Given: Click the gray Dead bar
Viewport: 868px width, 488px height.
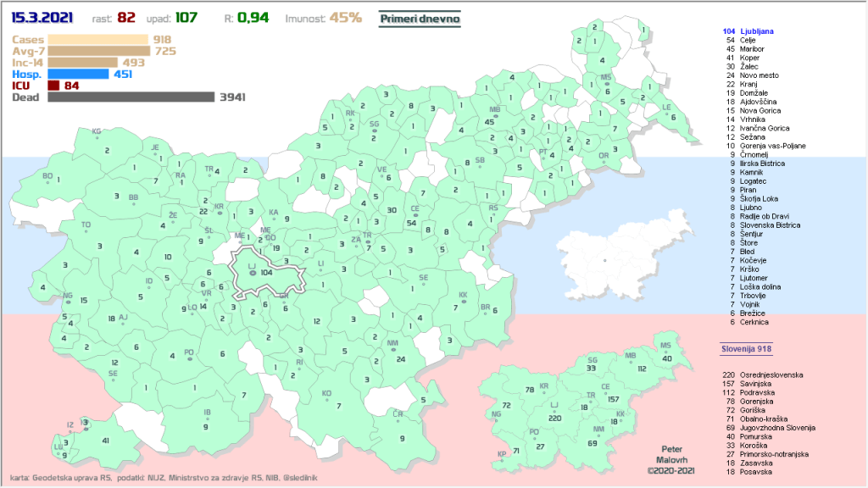Looking at the screenshot, I should (131, 97).
